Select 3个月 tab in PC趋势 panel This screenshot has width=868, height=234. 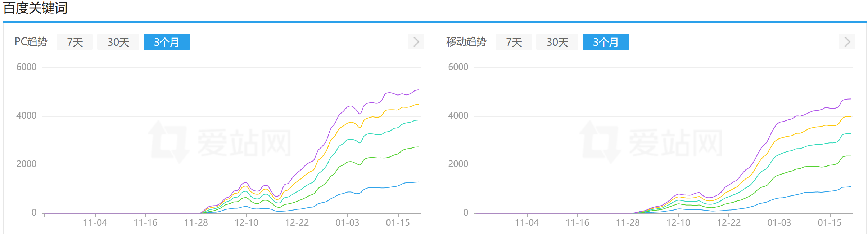[x=167, y=42]
